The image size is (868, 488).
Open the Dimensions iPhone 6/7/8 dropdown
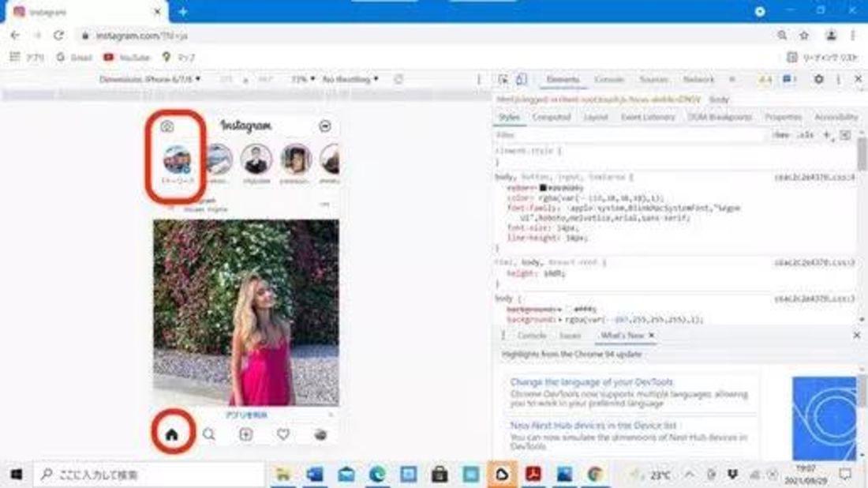click(149, 79)
